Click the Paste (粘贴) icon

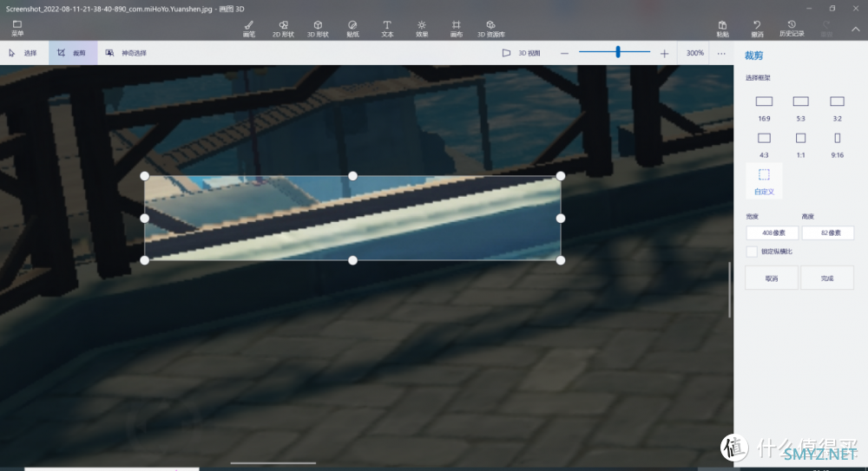click(x=722, y=29)
